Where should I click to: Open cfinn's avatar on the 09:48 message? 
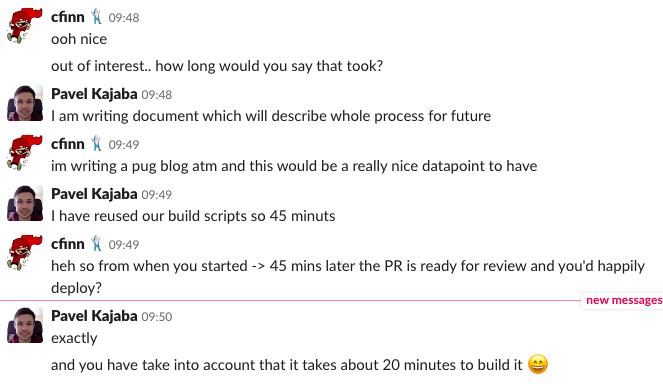click(x=25, y=25)
